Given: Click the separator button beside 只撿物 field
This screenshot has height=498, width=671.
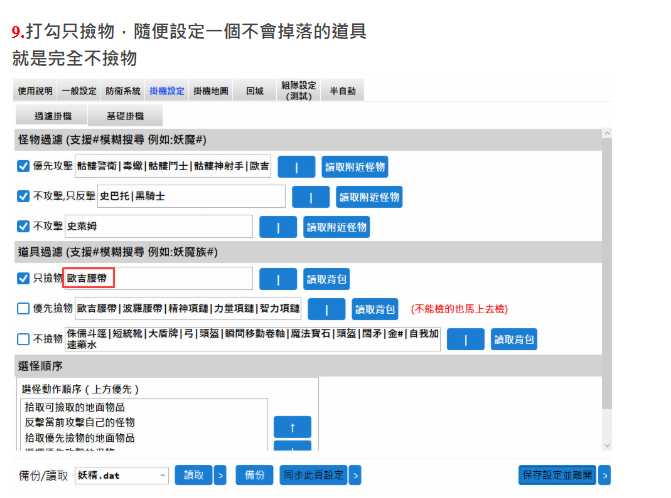Looking at the screenshot, I should tap(278, 279).
